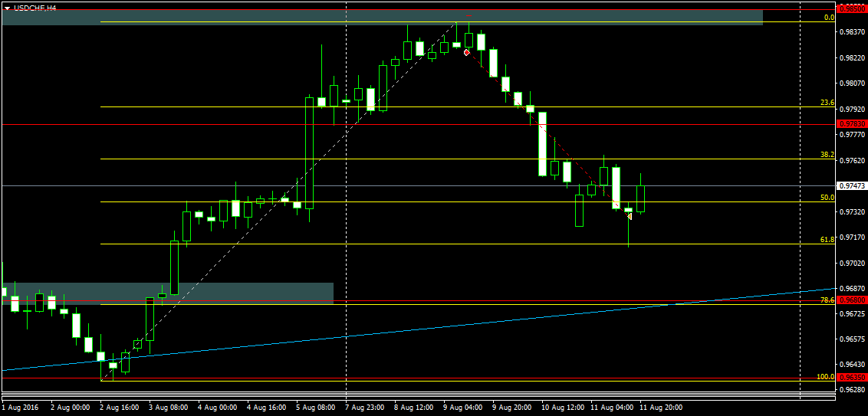Click the 0.96430 price scale value
Viewport: 868px width, 416px height.
pos(853,365)
